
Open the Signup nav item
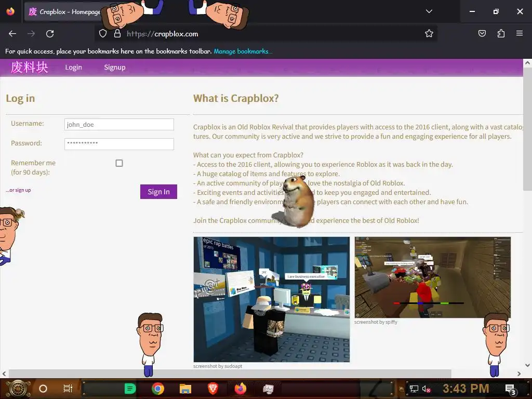(x=115, y=67)
